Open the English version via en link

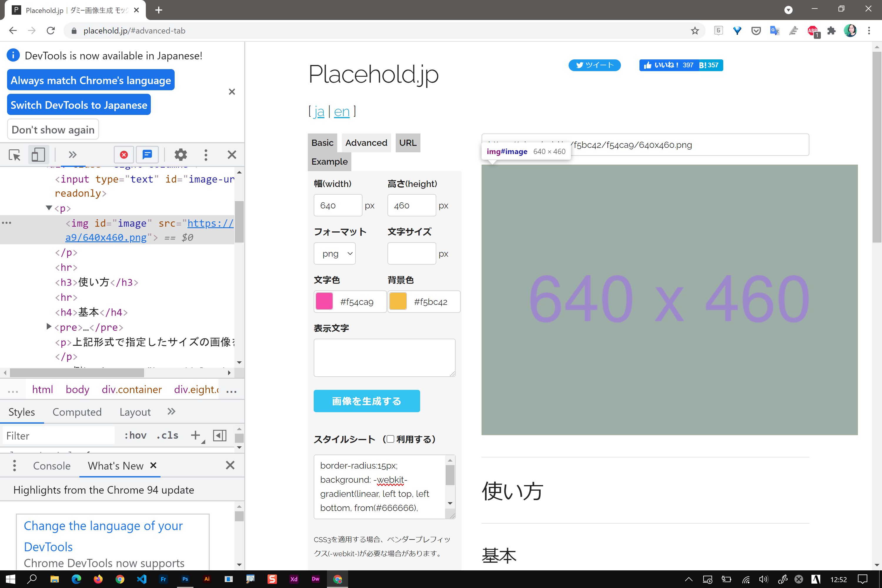coord(341,111)
